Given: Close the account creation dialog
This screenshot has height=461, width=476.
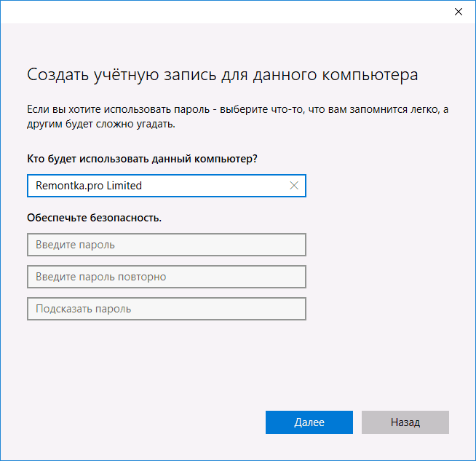Looking at the screenshot, I should (x=458, y=12).
